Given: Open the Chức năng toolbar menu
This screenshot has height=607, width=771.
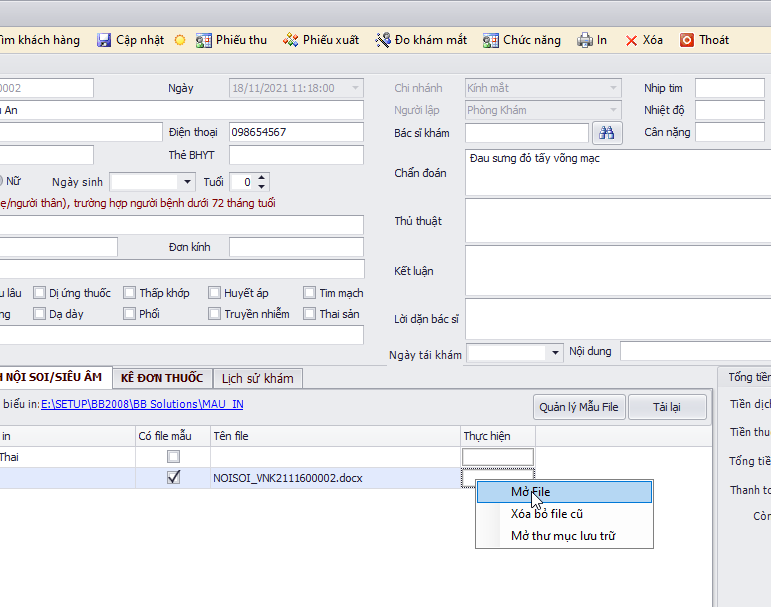Looking at the screenshot, I should pyautogui.click(x=491, y=40).
